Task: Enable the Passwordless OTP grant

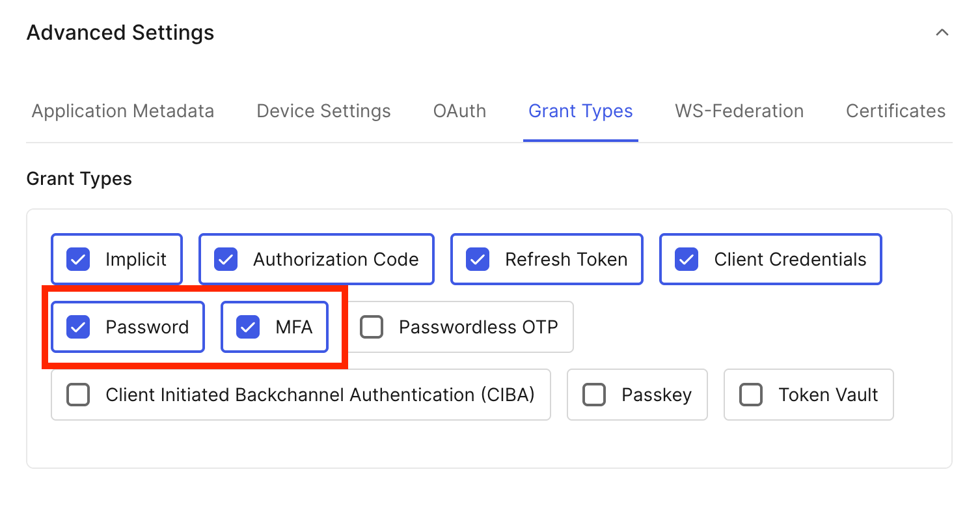Action: (372, 327)
